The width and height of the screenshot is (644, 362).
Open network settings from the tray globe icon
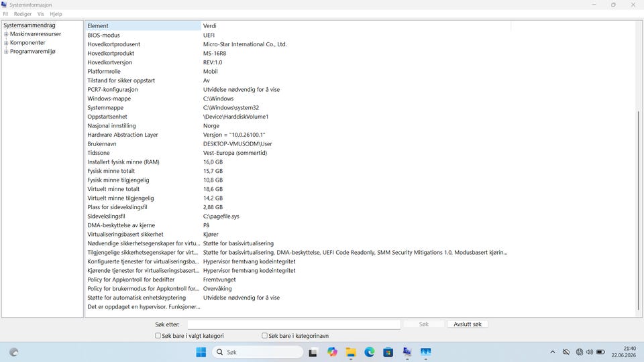580,352
